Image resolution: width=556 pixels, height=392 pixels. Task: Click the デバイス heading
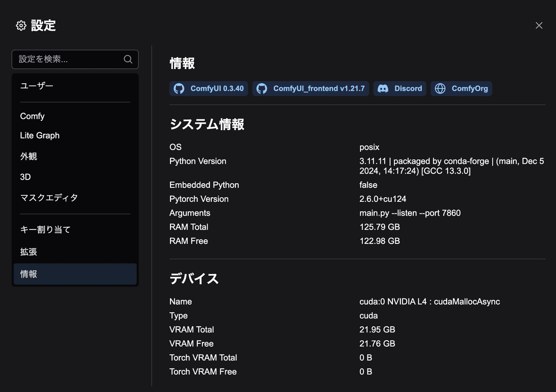[194, 278]
